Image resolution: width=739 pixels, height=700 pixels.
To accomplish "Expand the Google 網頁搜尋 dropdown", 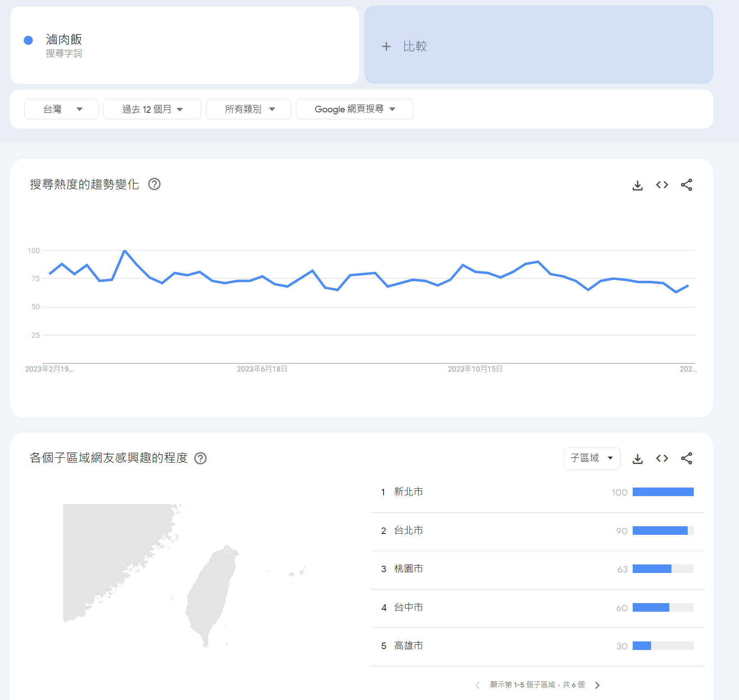I will pos(354,109).
